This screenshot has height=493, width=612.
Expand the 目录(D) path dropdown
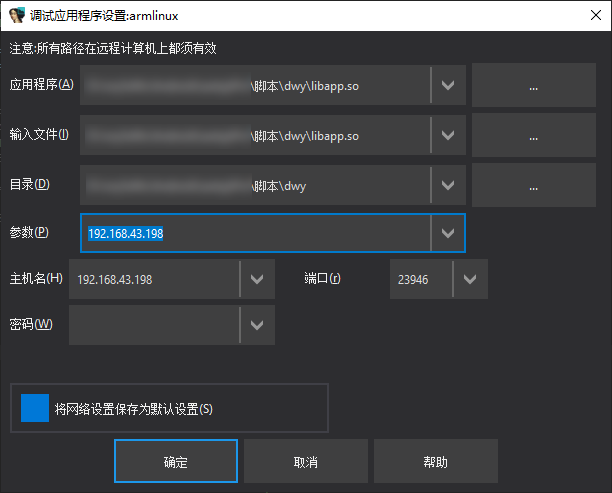tap(448, 185)
